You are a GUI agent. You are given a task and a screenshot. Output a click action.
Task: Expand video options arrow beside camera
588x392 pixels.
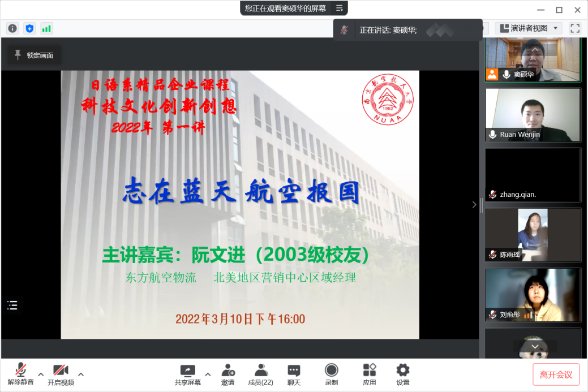pyautogui.click(x=81, y=374)
